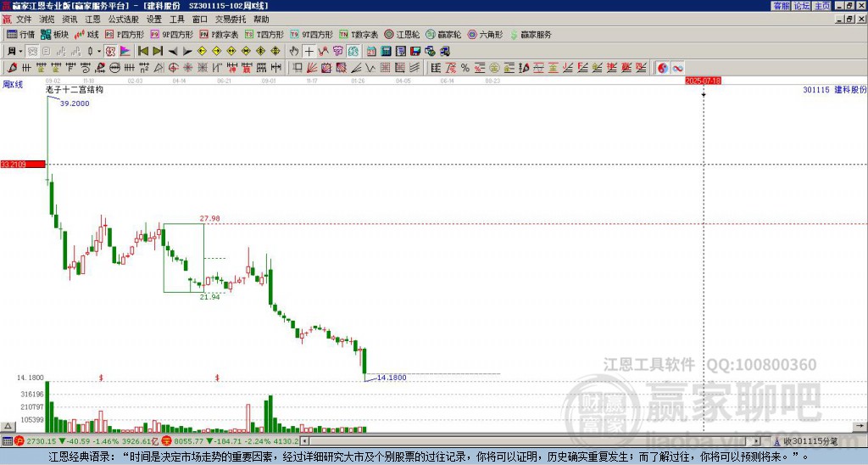This screenshot has height=465, width=868.
Task: Click the 深 Shenzhen index icon
Action: click(x=167, y=441)
